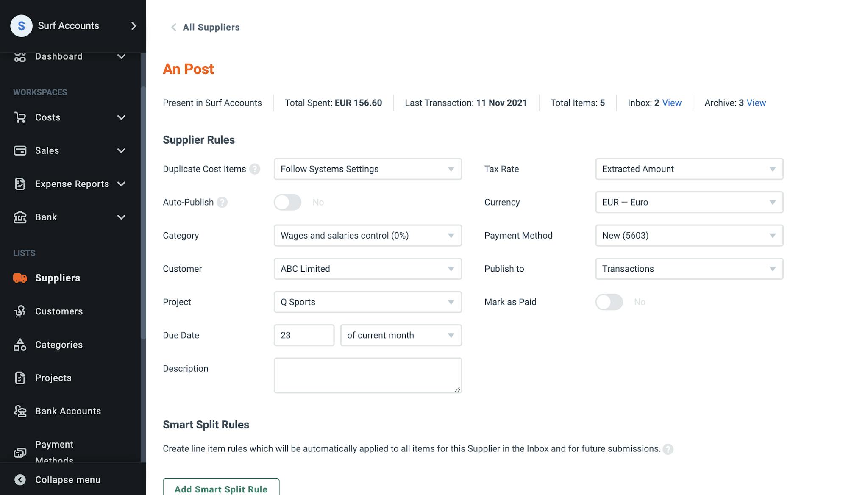The image size is (868, 495).
Task: Collapse the Bank menu section
Action: click(122, 217)
